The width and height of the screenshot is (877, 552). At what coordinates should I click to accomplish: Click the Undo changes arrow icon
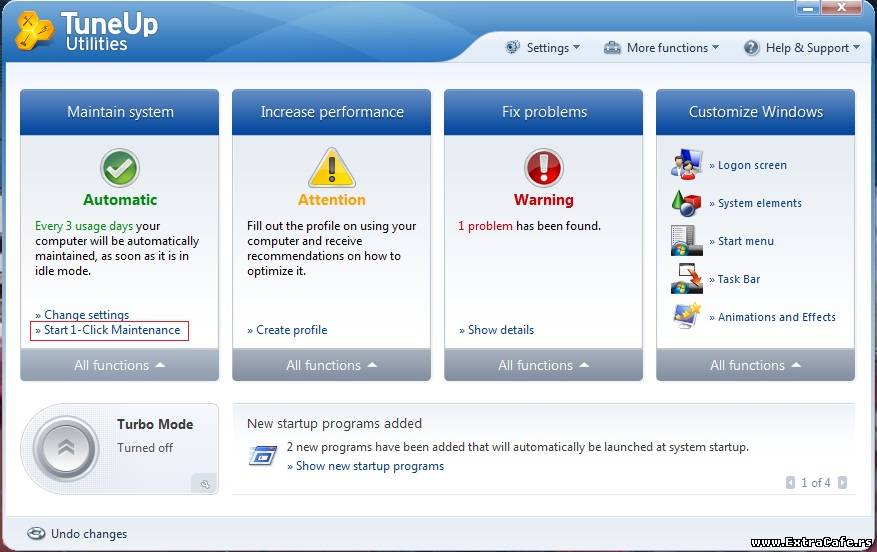point(36,534)
